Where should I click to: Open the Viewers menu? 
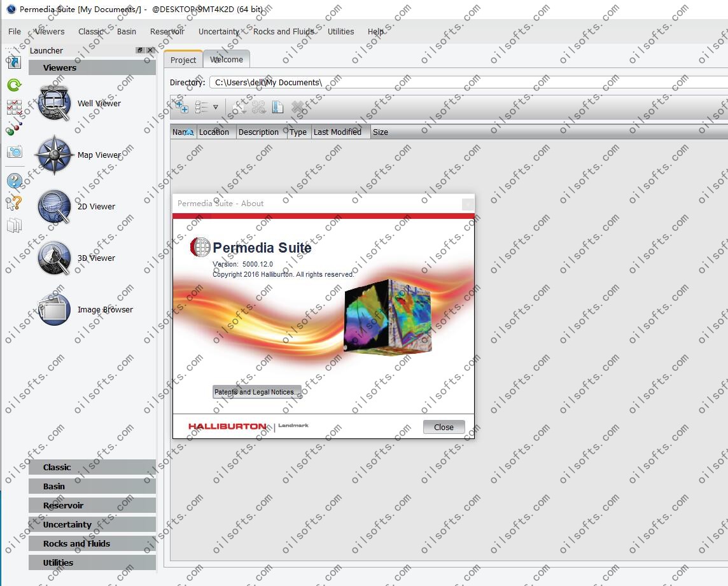pos(50,31)
